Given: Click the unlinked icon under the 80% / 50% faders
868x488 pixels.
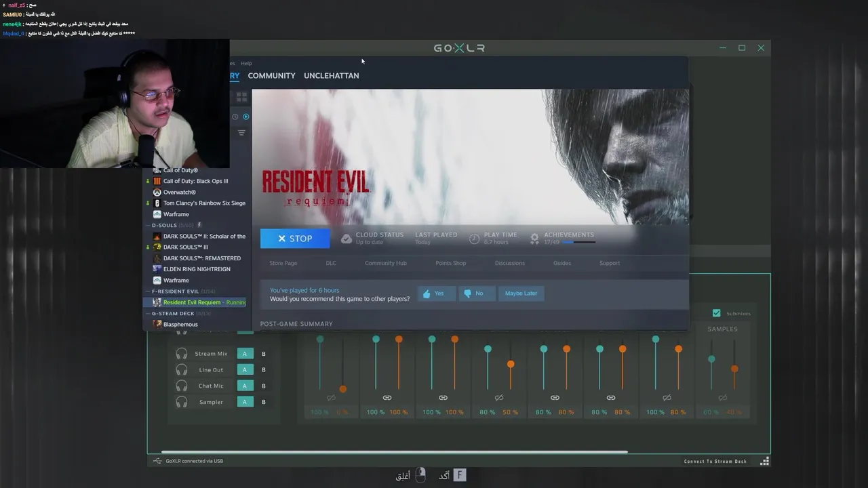Looking at the screenshot, I should click(499, 398).
